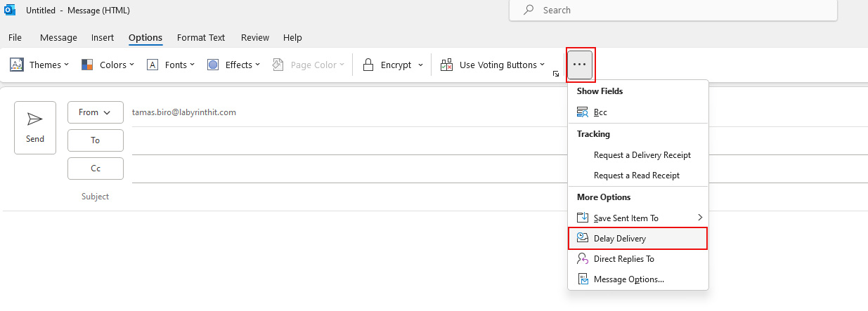Image resolution: width=868 pixels, height=311 pixels.
Task: Select the Delay Delivery option
Action: pos(637,239)
